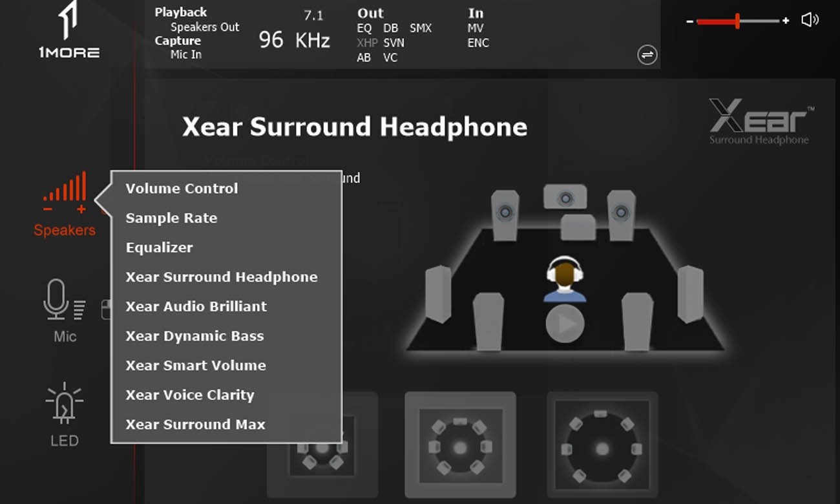840x504 pixels.
Task: Click the EQ output indicator
Action: [x=364, y=28]
